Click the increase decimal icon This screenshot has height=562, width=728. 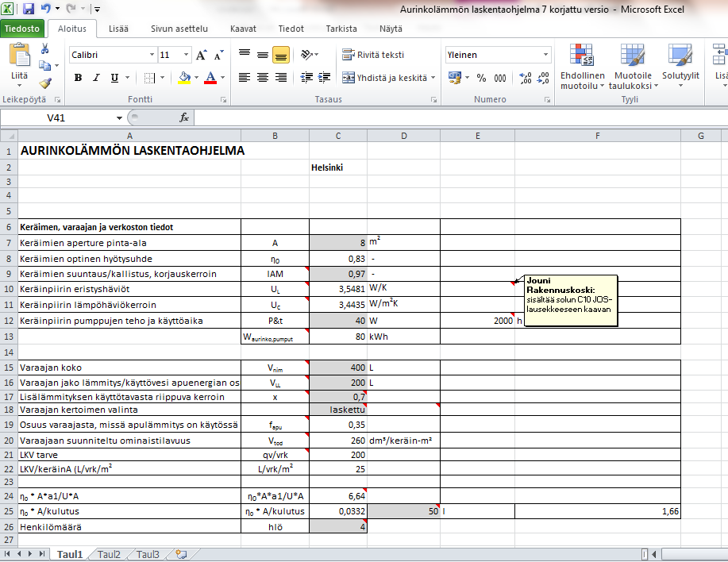tap(526, 78)
